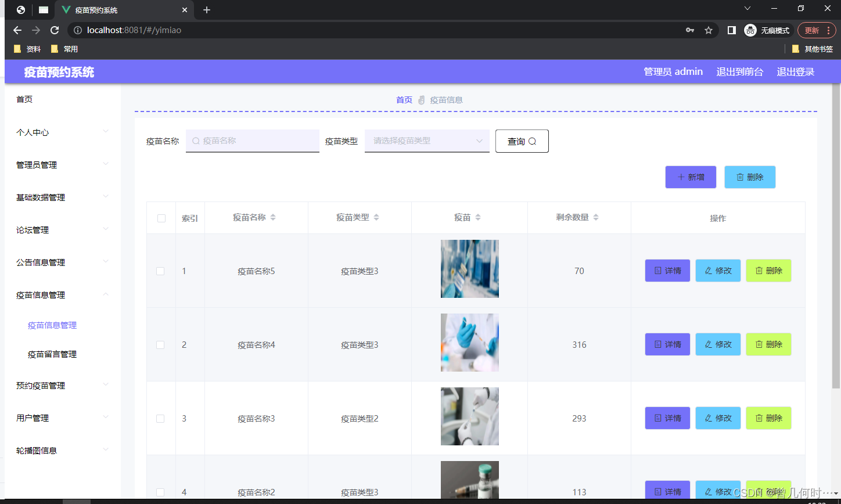Check the row 3 疫苗名称3 checkbox
Screen dimensions: 841x504
[x=161, y=419]
